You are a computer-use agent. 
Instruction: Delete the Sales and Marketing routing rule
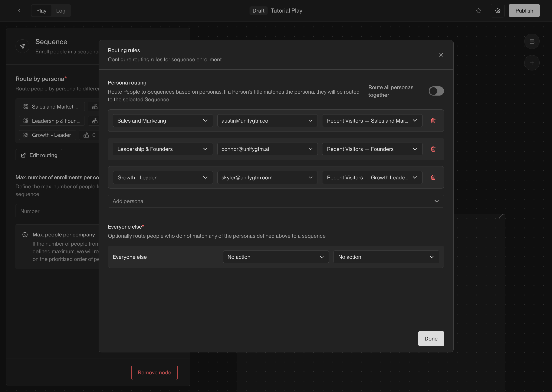(433, 121)
